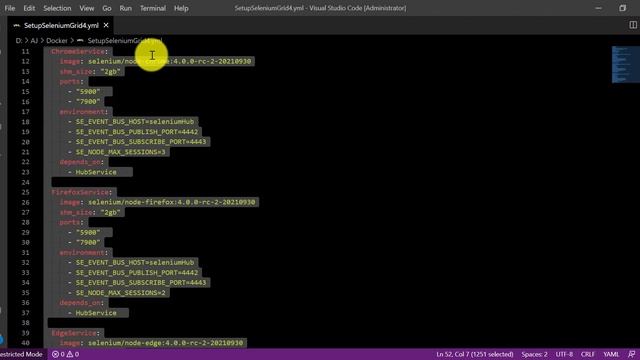Image resolution: width=640 pixels, height=360 pixels.
Task: Click the AJ breadcrumb folder
Action: click(x=34, y=41)
